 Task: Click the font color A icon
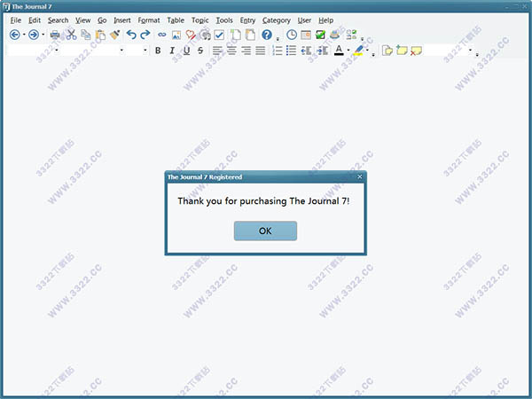point(339,51)
